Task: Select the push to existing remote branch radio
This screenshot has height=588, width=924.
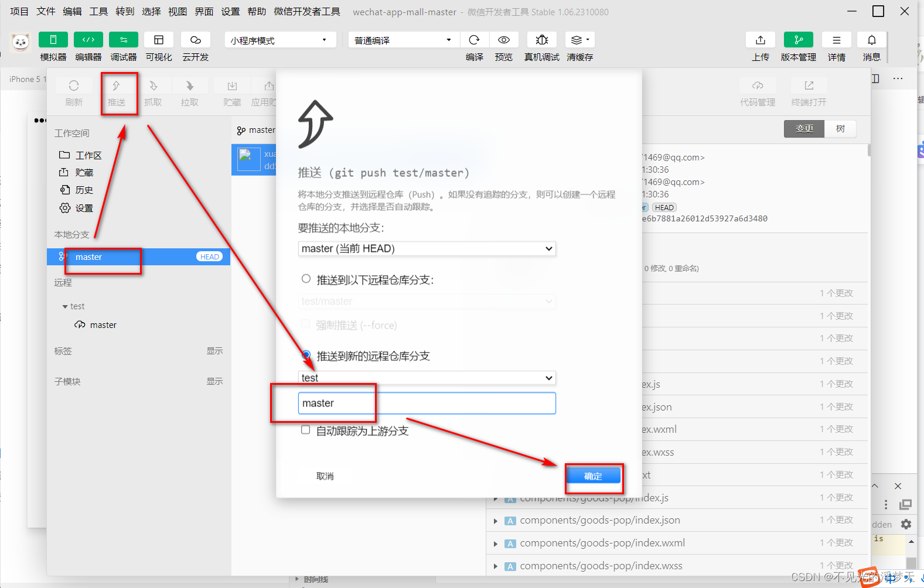Action: pos(306,279)
